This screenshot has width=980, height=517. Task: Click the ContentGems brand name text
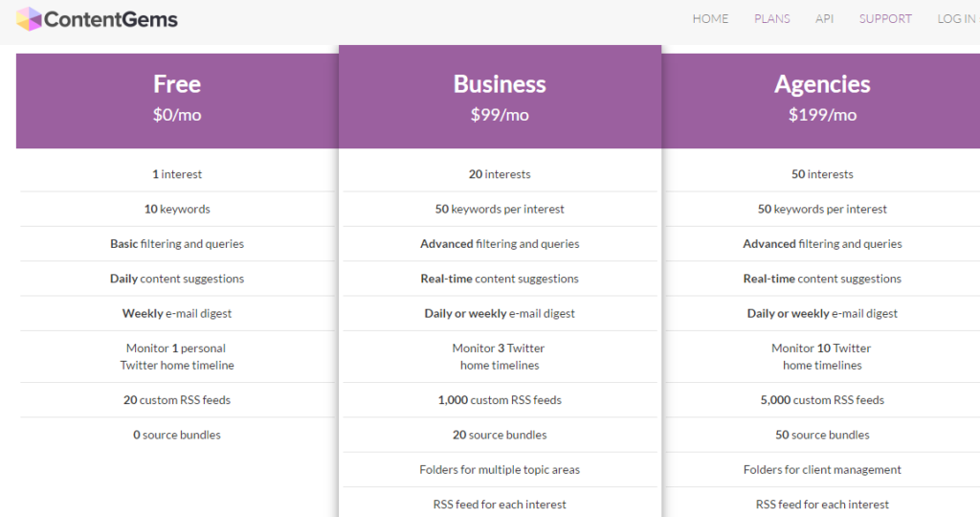tap(111, 19)
